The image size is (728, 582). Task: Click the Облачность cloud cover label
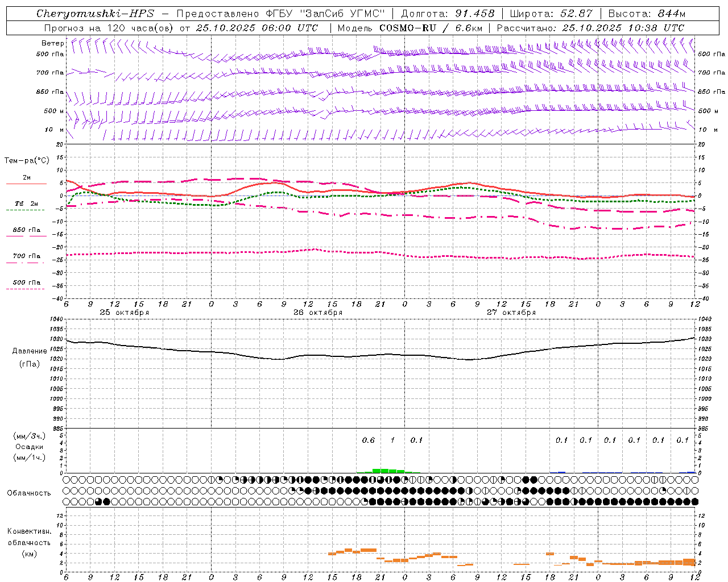[29, 493]
